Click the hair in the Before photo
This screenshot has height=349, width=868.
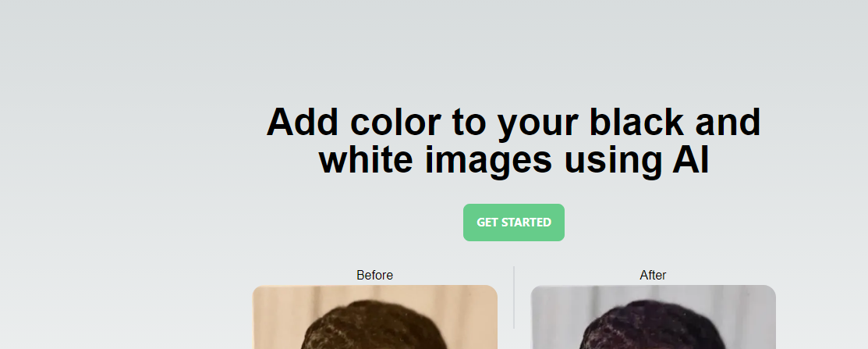click(377, 327)
